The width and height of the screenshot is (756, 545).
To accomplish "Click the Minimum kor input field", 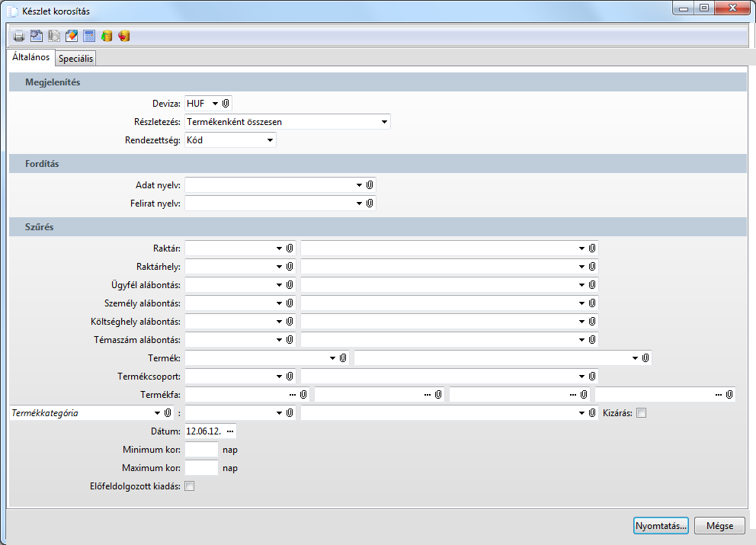I will [x=201, y=450].
